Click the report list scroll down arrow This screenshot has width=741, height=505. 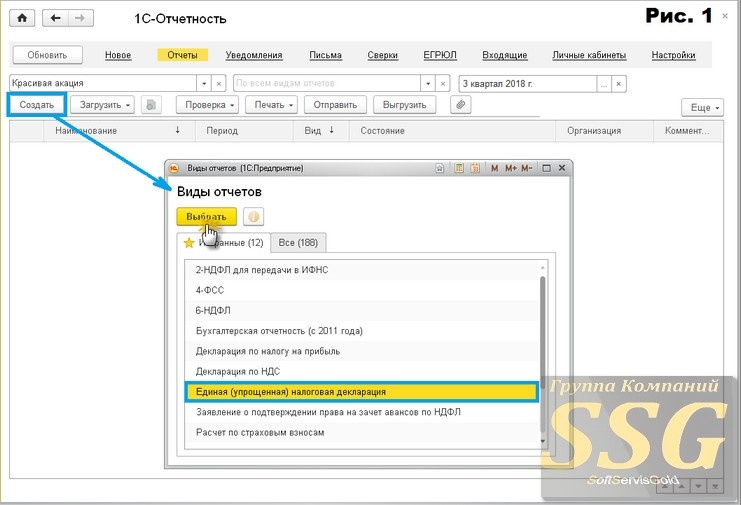click(543, 441)
